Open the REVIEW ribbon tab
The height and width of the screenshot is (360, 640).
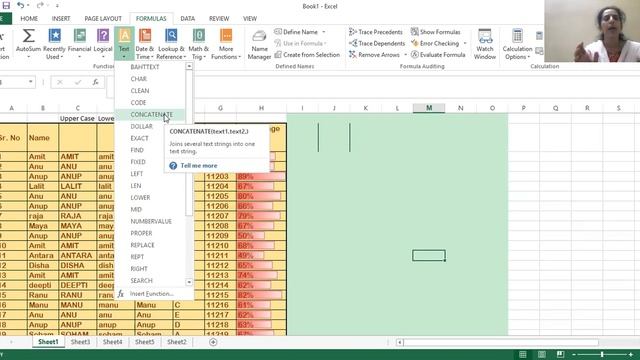(x=219, y=18)
